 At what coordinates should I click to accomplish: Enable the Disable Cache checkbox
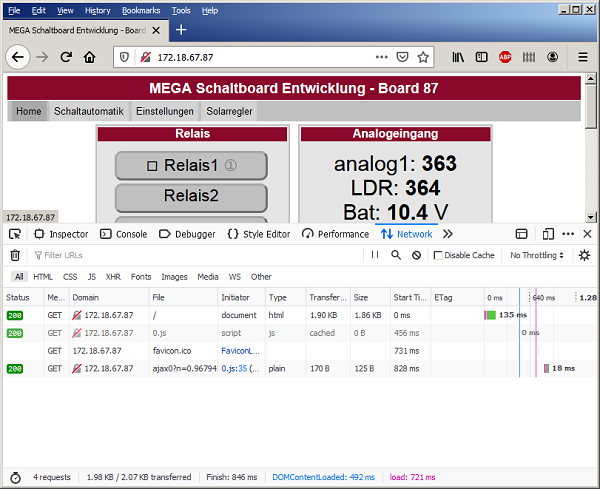click(x=438, y=256)
